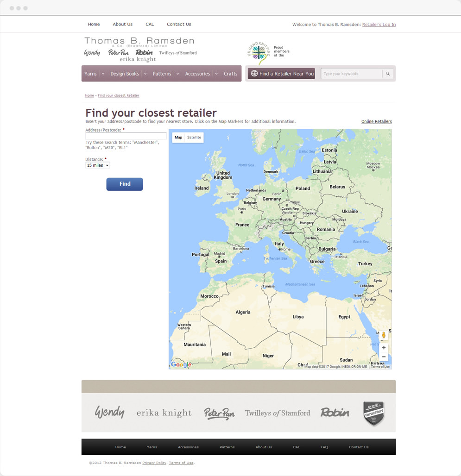Open the Accessories menu
Viewport: 461px width, 476px height.
click(x=197, y=74)
